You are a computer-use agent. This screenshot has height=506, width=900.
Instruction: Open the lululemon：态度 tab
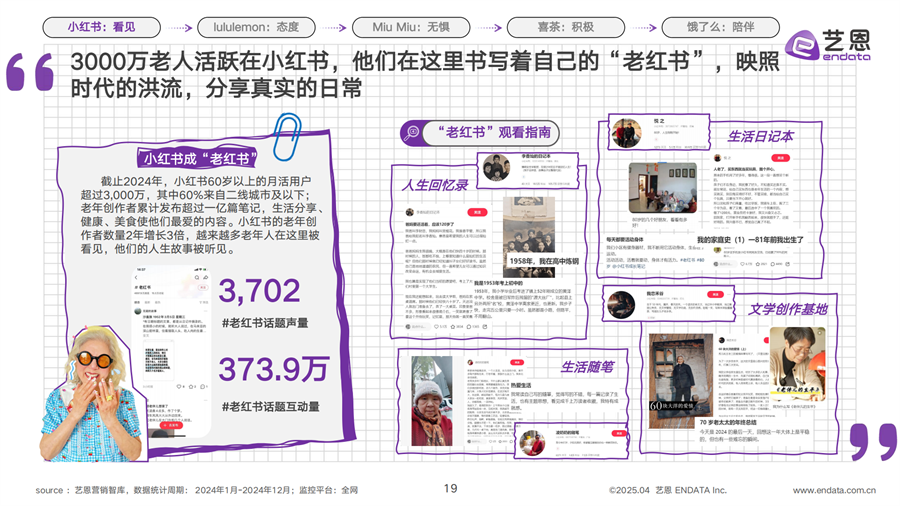click(x=256, y=27)
